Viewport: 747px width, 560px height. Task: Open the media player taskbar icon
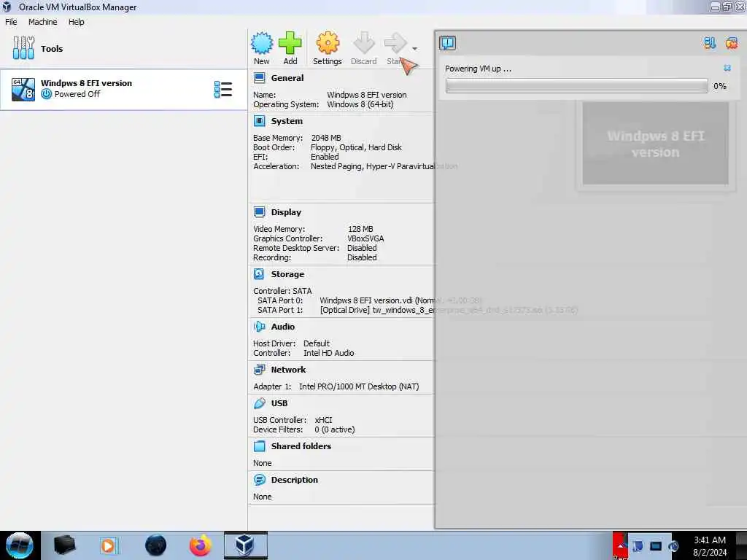pos(108,545)
